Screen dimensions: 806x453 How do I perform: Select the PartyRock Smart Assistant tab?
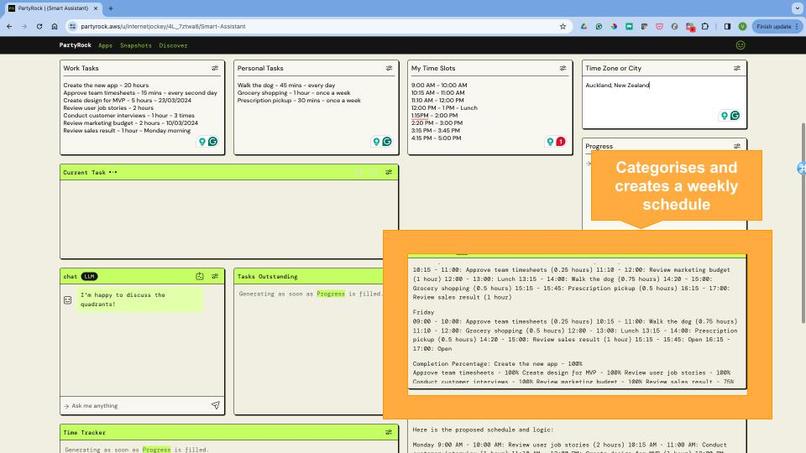tap(52, 8)
